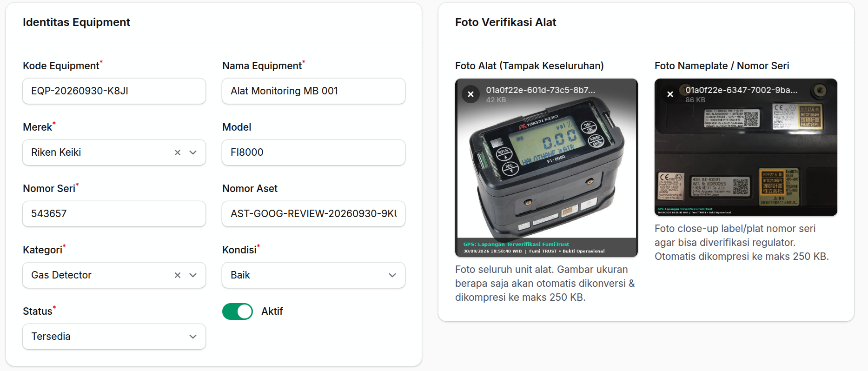Edit the Model field containing FI8000
The image size is (868, 371).
coord(313,152)
